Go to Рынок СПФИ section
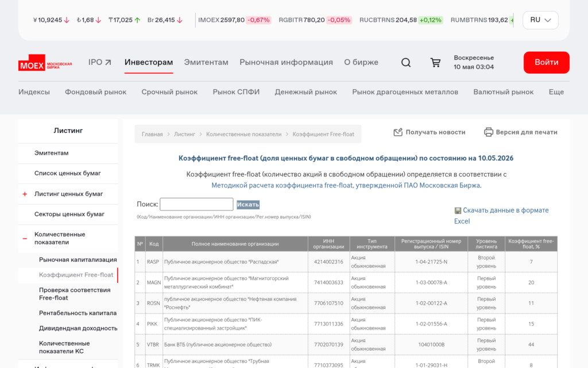588x368 pixels. (236, 92)
